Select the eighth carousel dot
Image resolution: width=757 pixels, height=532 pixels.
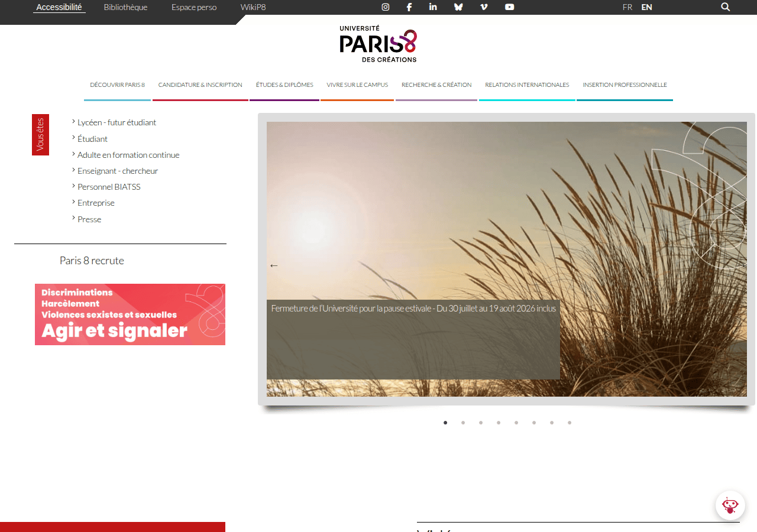pyautogui.click(x=570, y=423)
